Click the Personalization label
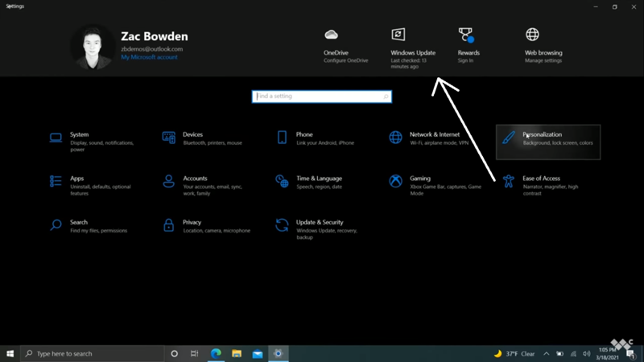 coord(542,134)
